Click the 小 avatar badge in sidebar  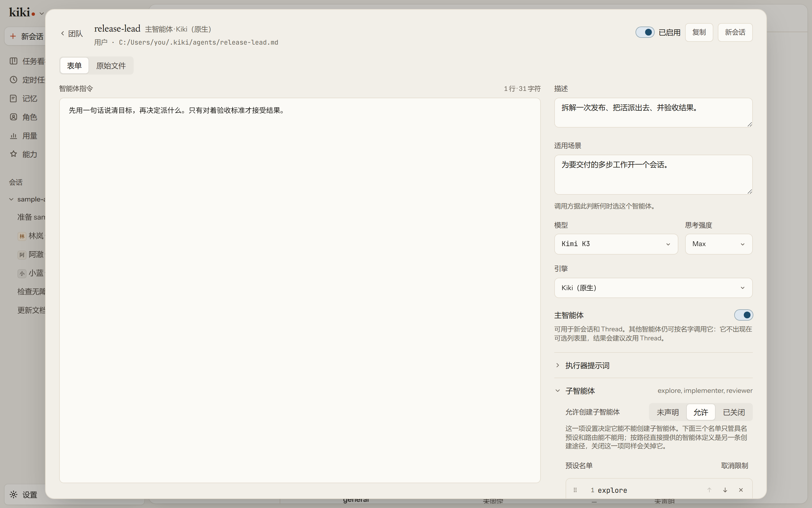22,273
